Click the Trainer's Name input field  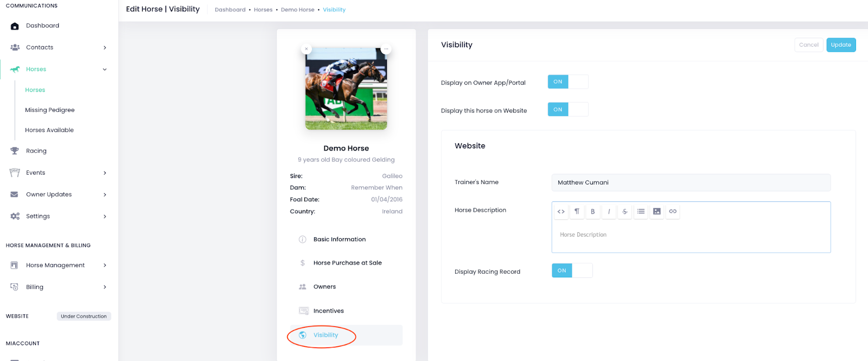click(x=691, y=182)
